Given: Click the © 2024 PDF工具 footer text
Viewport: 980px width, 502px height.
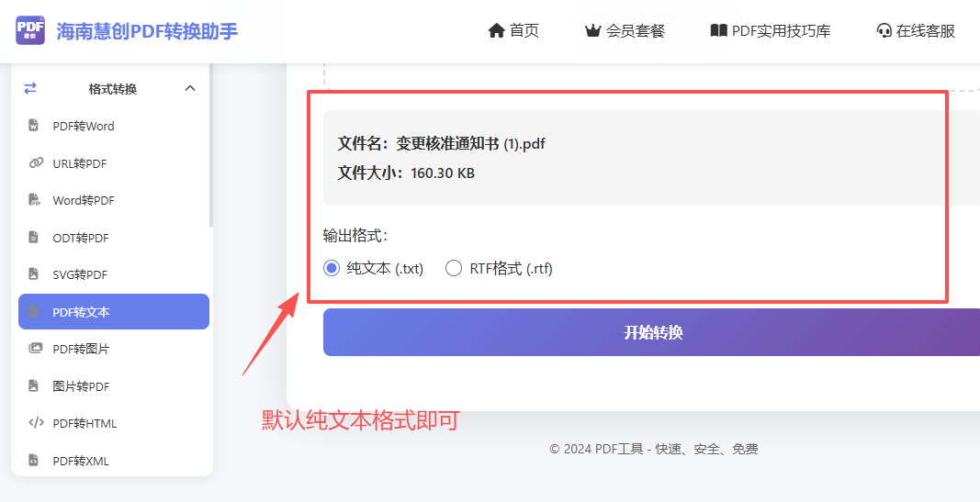Looking at the screenshot, I should point(654,448).
